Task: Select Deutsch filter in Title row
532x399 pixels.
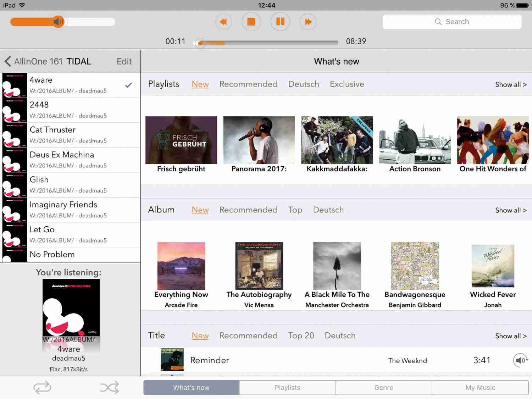Action: coord(340,336)
